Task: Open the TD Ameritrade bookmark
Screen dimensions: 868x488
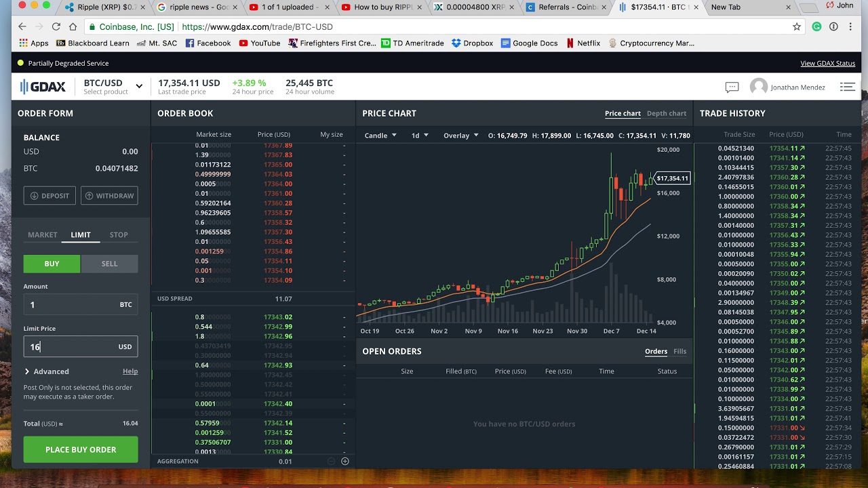Action: (412, 43)
